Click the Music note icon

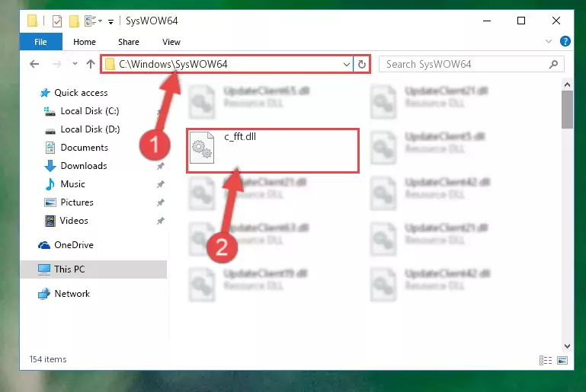tap(50, 184)
